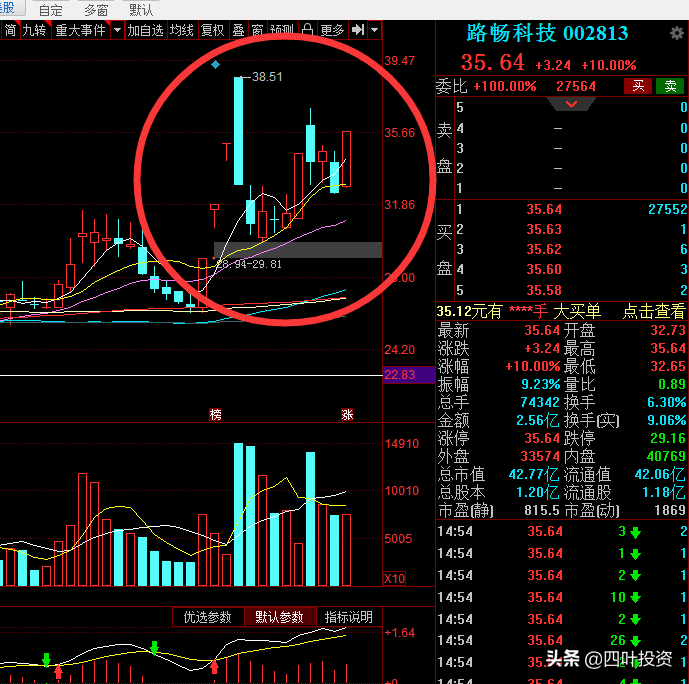Click buy level 1 volume 27552

668,209
